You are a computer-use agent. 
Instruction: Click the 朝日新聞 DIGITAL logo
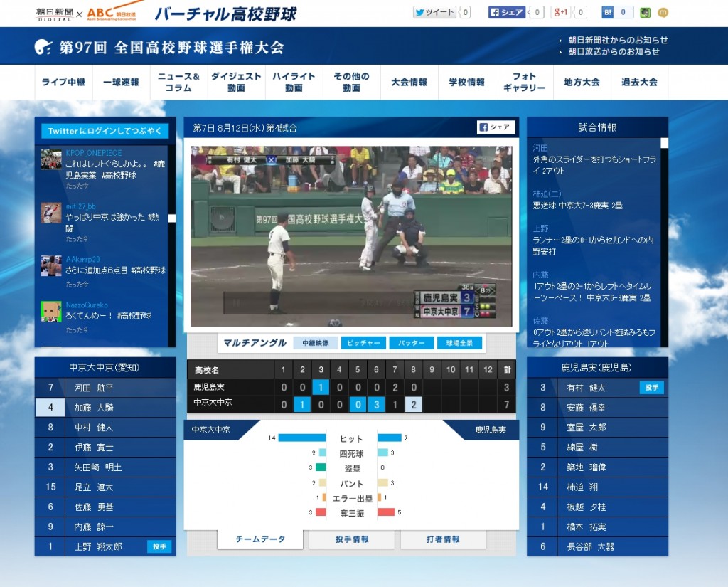55,14
